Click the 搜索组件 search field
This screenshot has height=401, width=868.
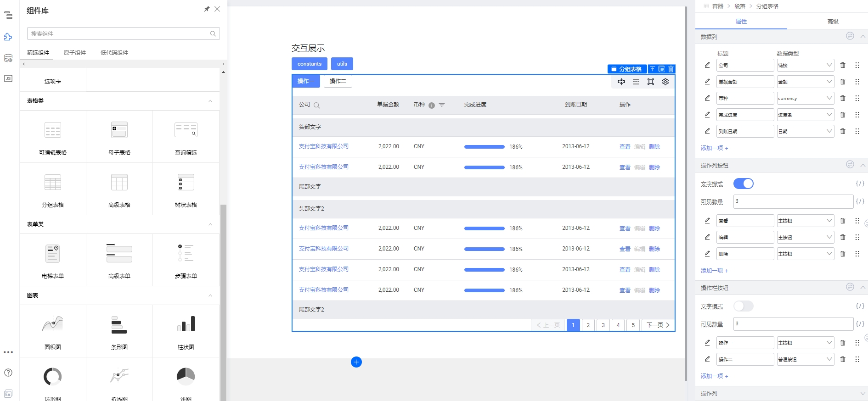tap(123, 33)
